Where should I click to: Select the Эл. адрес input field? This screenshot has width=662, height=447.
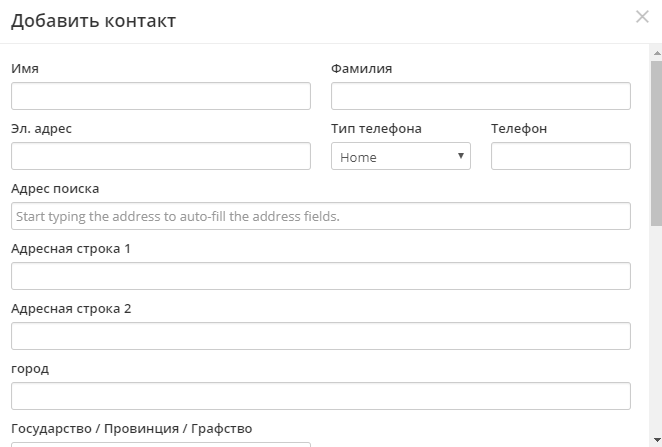161,156
